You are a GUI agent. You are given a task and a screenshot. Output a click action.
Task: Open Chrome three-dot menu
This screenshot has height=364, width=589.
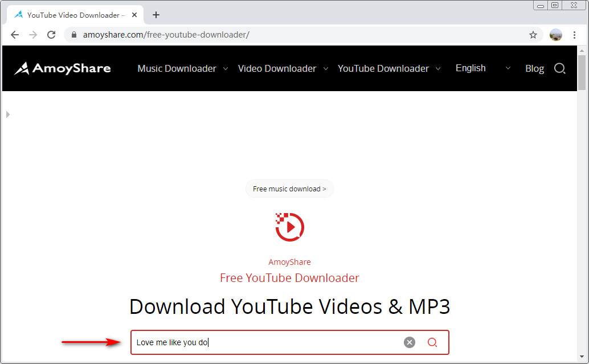tap(574, 35)
